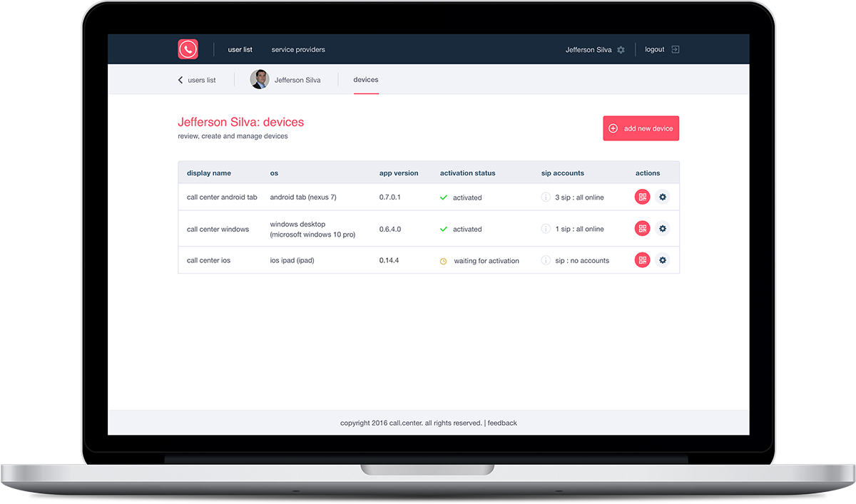Click windows desktop os cell

pos(312,230)
